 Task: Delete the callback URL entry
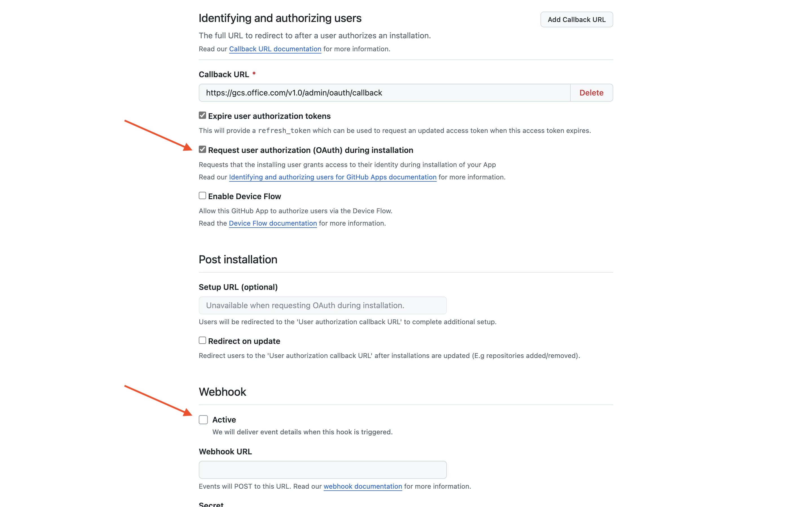[591, 93]
